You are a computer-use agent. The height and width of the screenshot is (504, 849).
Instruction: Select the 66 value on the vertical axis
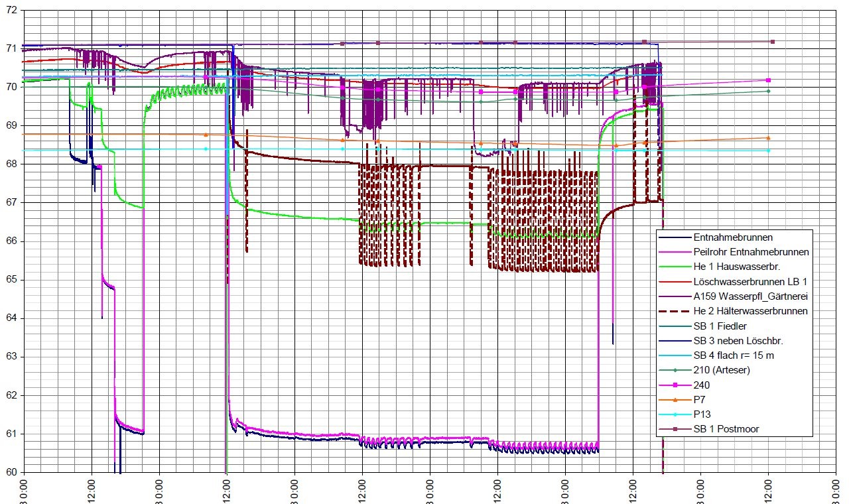coord(11,241)
